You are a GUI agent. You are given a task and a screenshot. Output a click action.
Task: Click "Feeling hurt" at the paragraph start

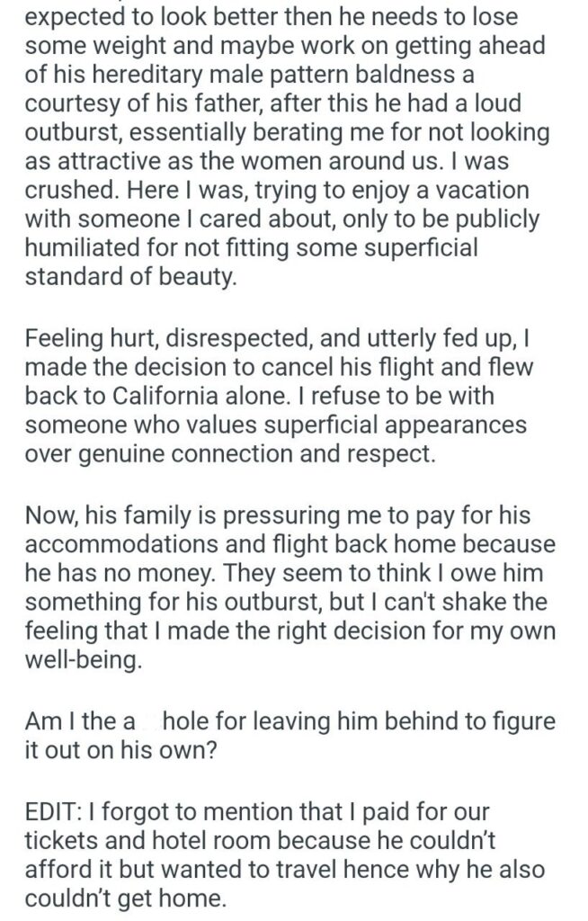point(74,340)
